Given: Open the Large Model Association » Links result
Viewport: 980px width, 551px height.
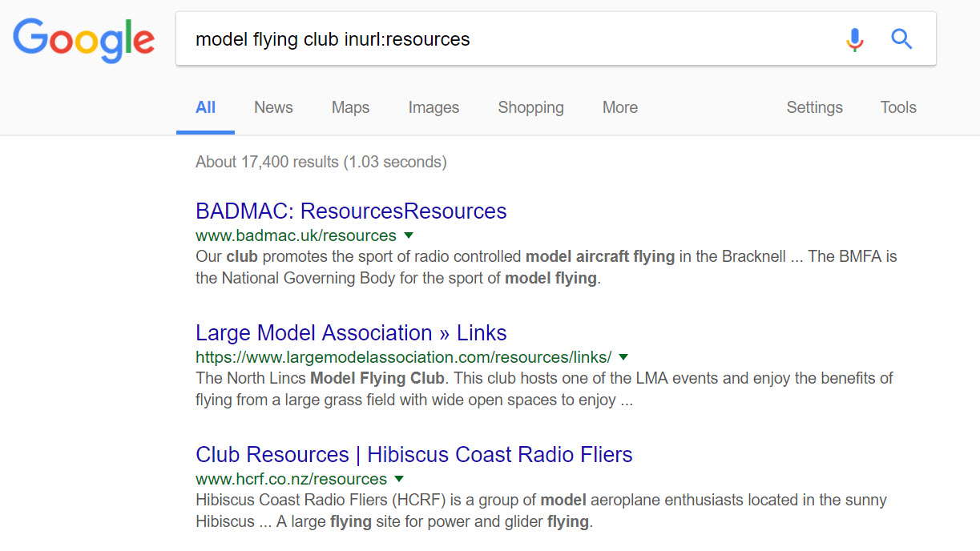Looking at the screenshot, I should pyautogui.click(x=351, y=332).
